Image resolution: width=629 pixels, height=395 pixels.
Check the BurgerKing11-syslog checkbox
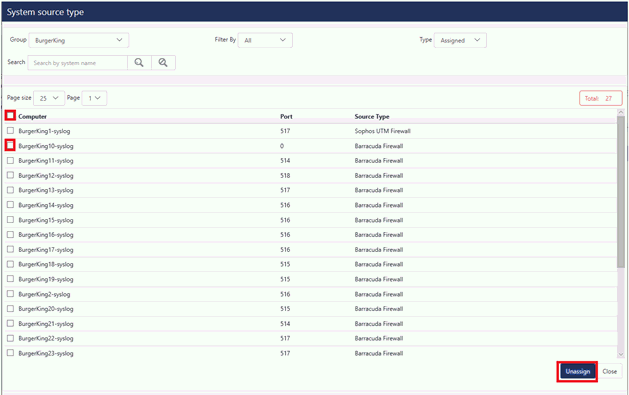(10, 160)
